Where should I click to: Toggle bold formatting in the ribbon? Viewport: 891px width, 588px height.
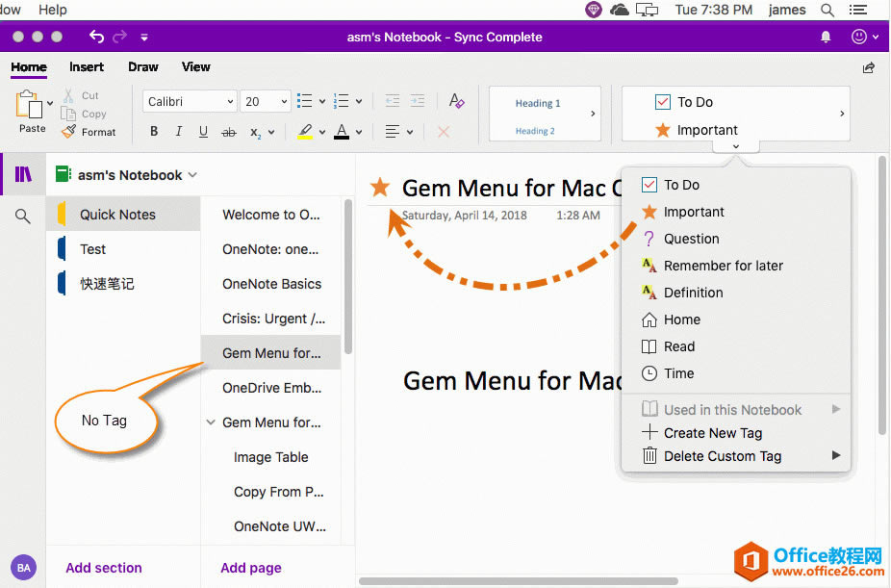[x=154, y=132]
